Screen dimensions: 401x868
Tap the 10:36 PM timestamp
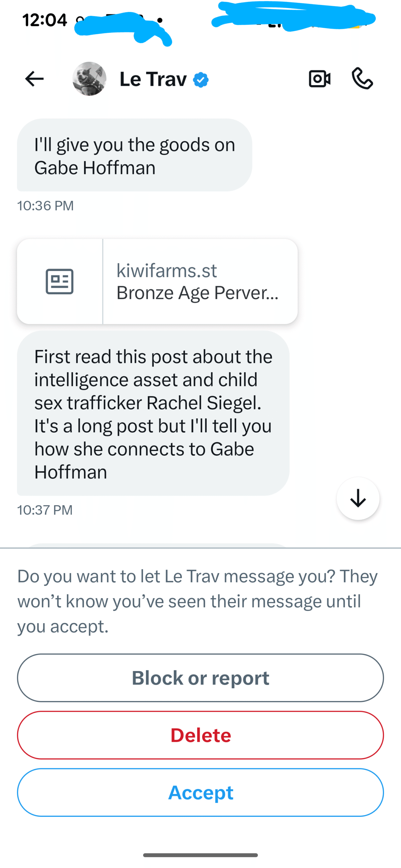click(x=45, y=206)
